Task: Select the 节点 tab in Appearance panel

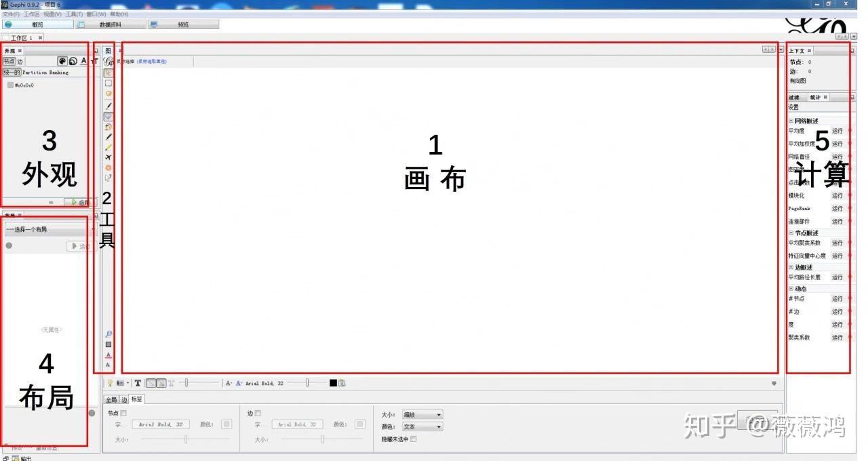Action: click(x=9, y=61)
